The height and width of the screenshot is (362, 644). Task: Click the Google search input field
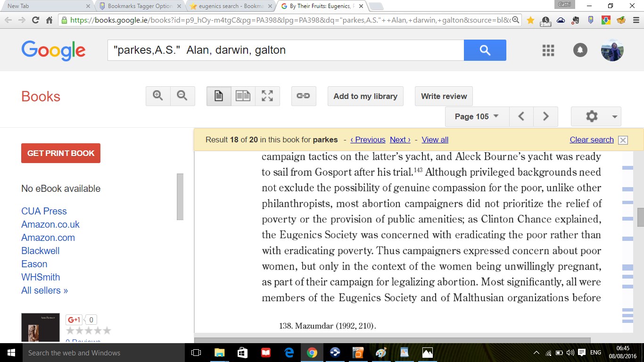pyautogui.click(x=286, y=50)
